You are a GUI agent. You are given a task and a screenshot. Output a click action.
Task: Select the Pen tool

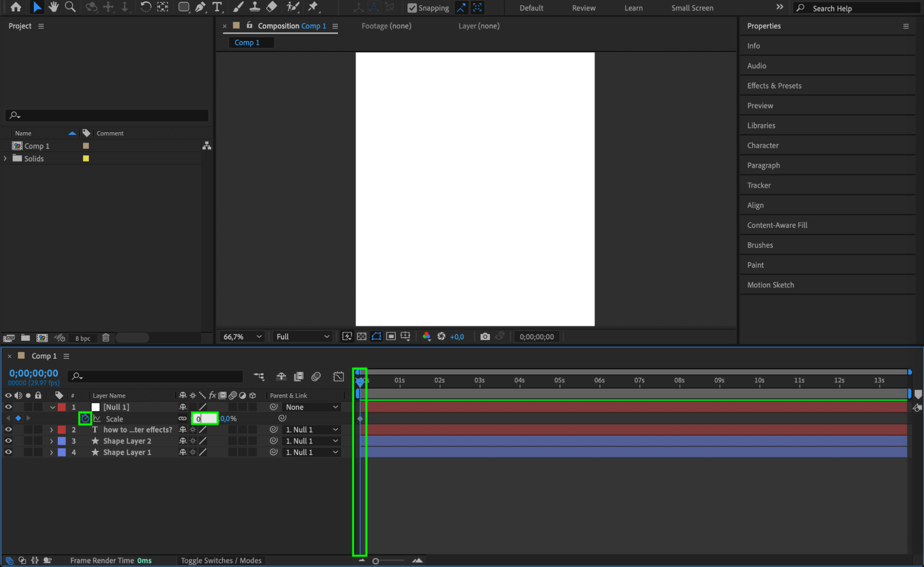pyautogui.click(x=200, y=7)
